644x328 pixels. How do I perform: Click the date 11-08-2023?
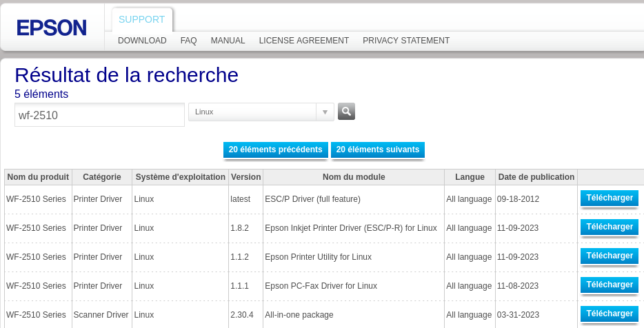[x=518, y=286]
